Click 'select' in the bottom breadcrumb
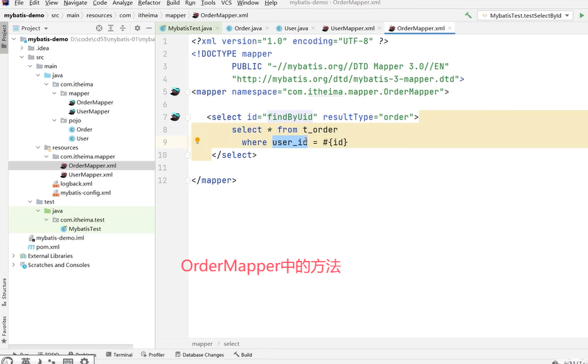The width and height of the screenshot is (588, 364). click(x=231, y=344)
